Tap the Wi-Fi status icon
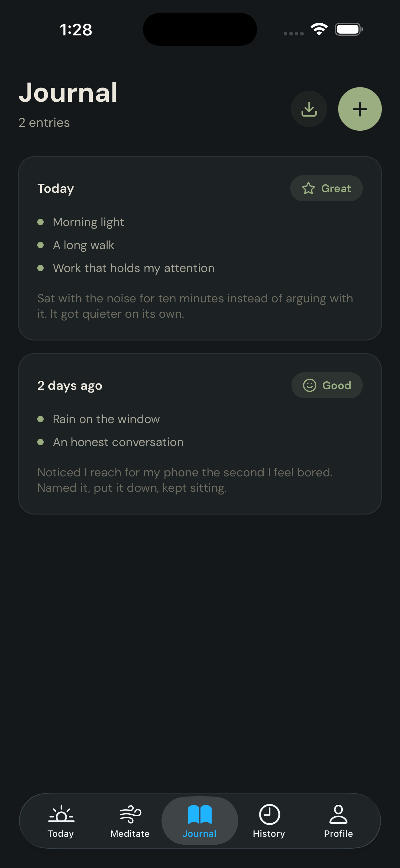The width and height of the screenshot is (400, 868). [x=319, y=29]
